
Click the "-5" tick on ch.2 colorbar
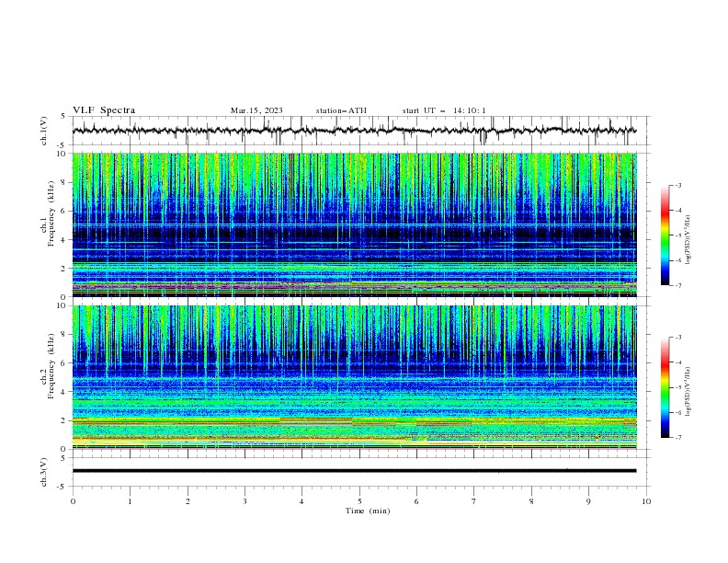pos(678,387)
